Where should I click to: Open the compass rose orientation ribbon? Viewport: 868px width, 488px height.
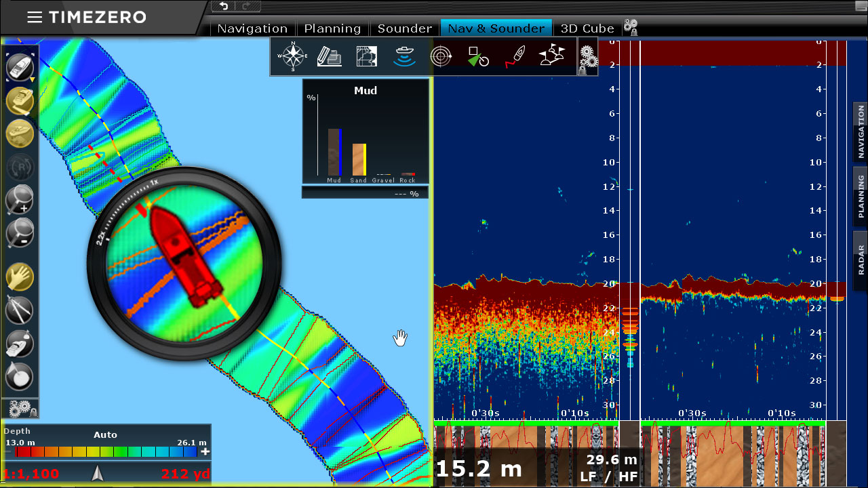(x=293, y=56)
